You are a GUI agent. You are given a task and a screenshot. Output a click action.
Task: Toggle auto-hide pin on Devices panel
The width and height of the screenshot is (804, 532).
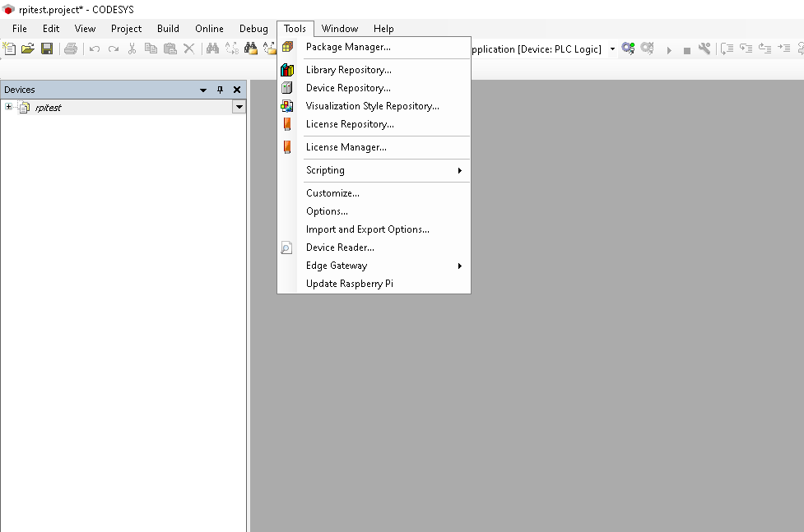pyautogui.click(x=220, y=90)
